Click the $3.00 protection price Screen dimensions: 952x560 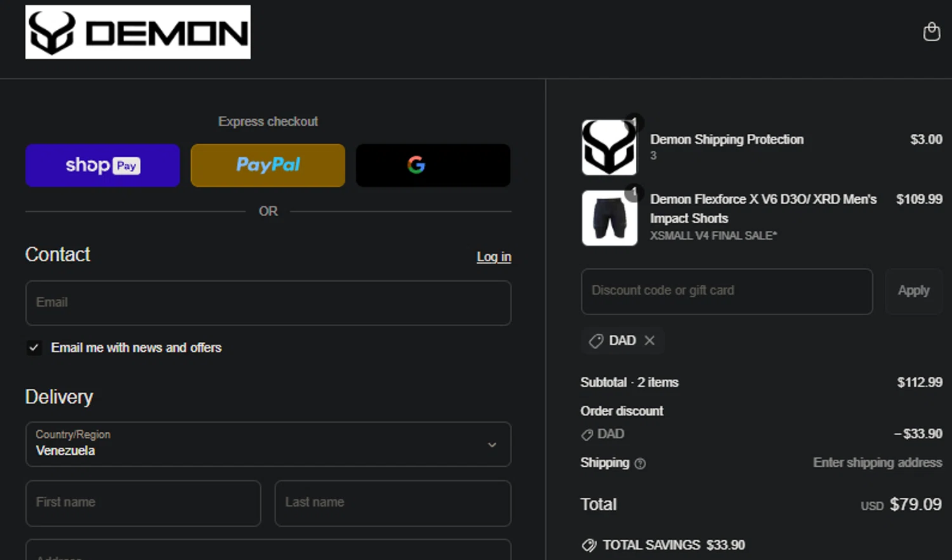tap(927, 140)
